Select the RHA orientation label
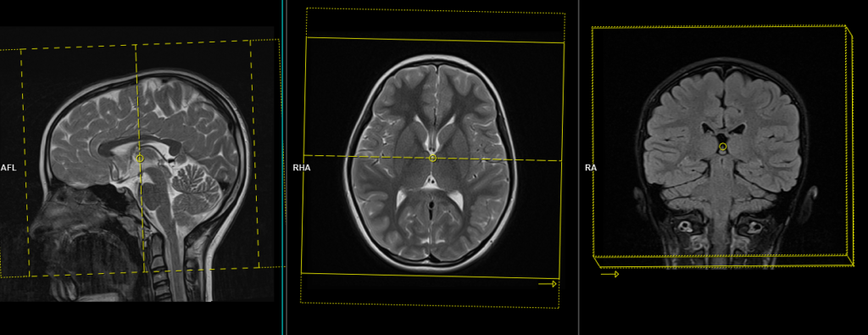The image size is (868, 335). [302, 167]
